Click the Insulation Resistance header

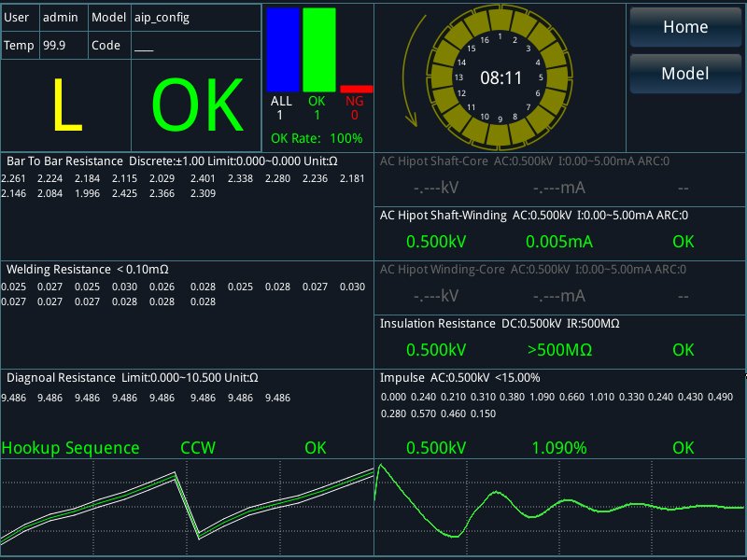point(500,324)
